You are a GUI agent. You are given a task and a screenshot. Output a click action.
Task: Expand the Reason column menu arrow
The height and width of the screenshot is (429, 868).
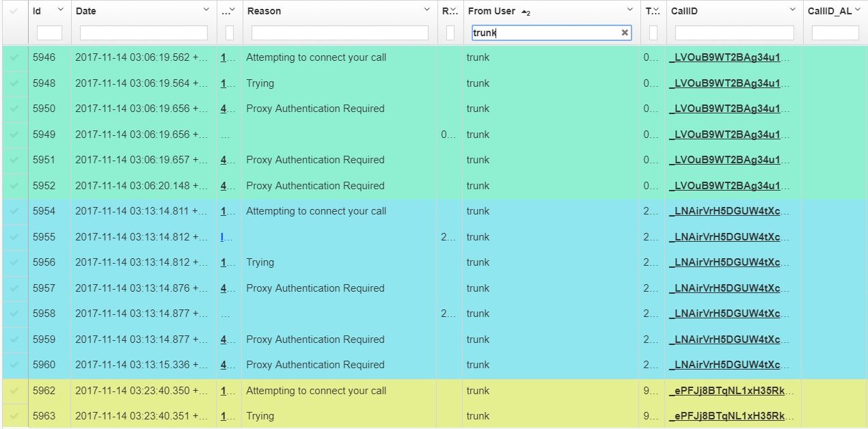(x=428, y=10)
